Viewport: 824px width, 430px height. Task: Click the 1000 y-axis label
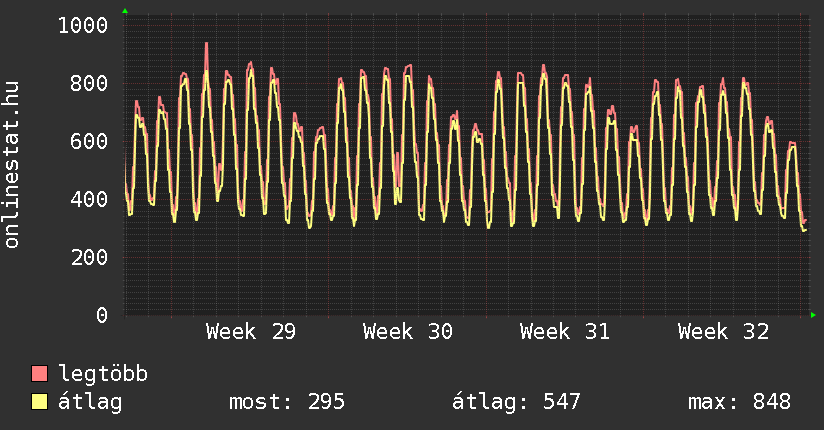(83, 25)
